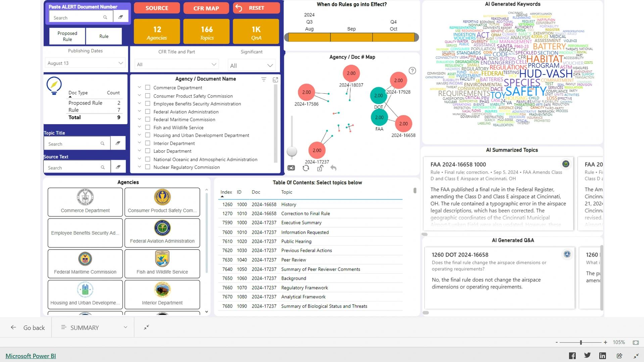Clear the Topic Title search with eraser
The image size is (644, 362).
click(118, 143)
